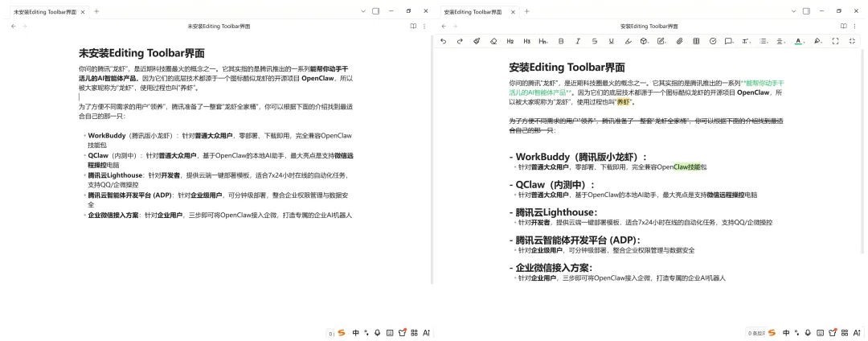
Task: Switch to reading view in right window
Action: 844,26
